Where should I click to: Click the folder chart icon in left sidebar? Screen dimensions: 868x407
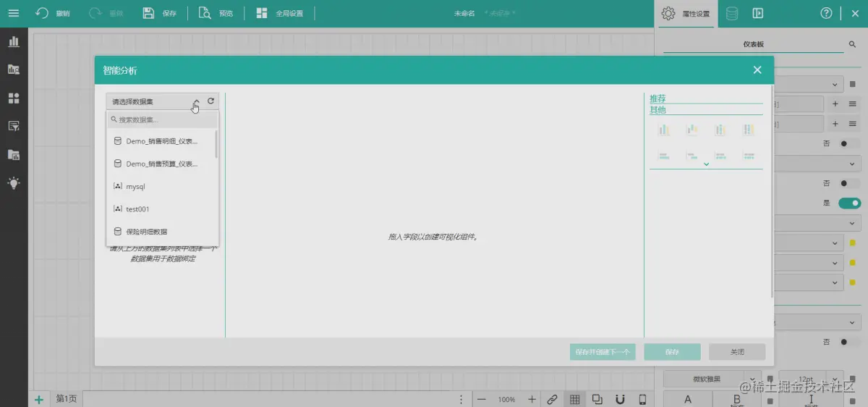[14, 154]
